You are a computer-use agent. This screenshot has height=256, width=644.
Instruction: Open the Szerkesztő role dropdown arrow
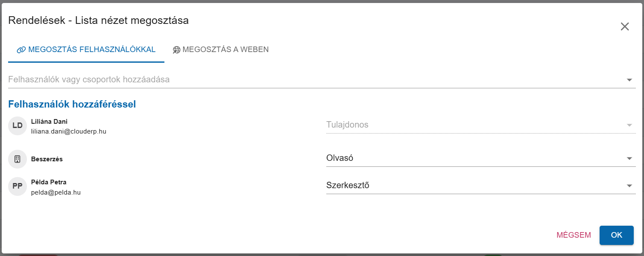[x=629, y=186]
